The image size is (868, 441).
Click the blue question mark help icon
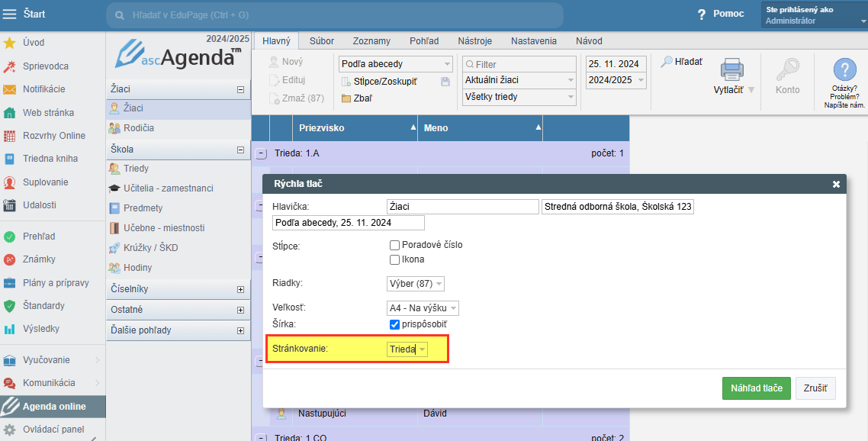coord(845,69)
